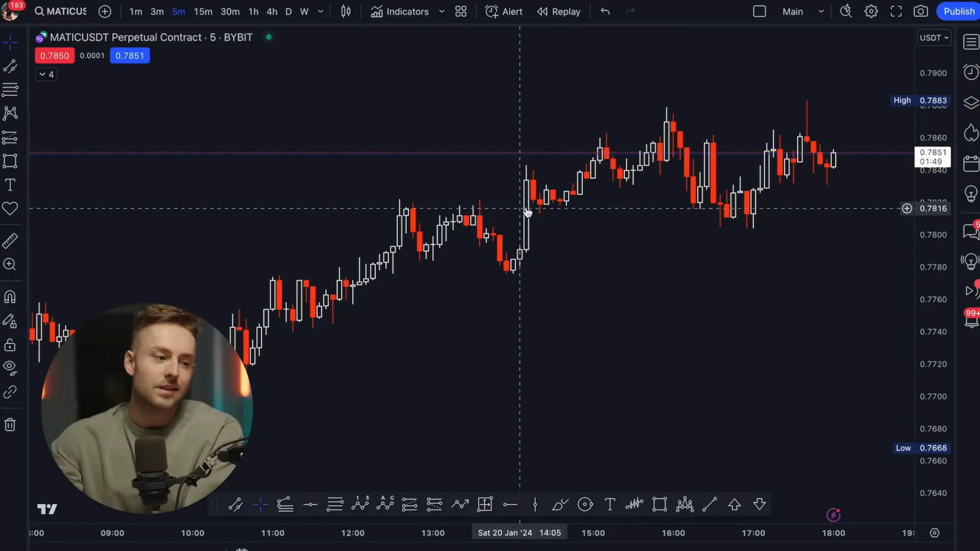The image size is (980, 551).
Task: Add alert at 0.7816 with plus button
Action: [907, 208]
